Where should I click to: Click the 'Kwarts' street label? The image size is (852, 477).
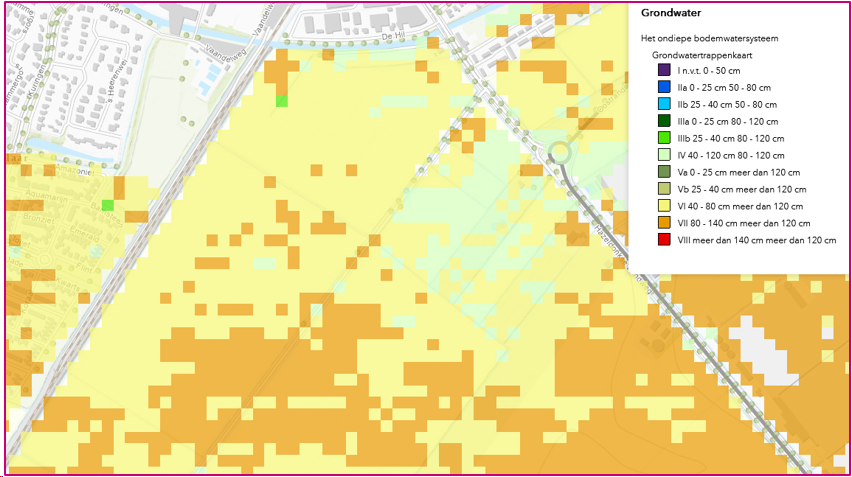tap(67, 283)
